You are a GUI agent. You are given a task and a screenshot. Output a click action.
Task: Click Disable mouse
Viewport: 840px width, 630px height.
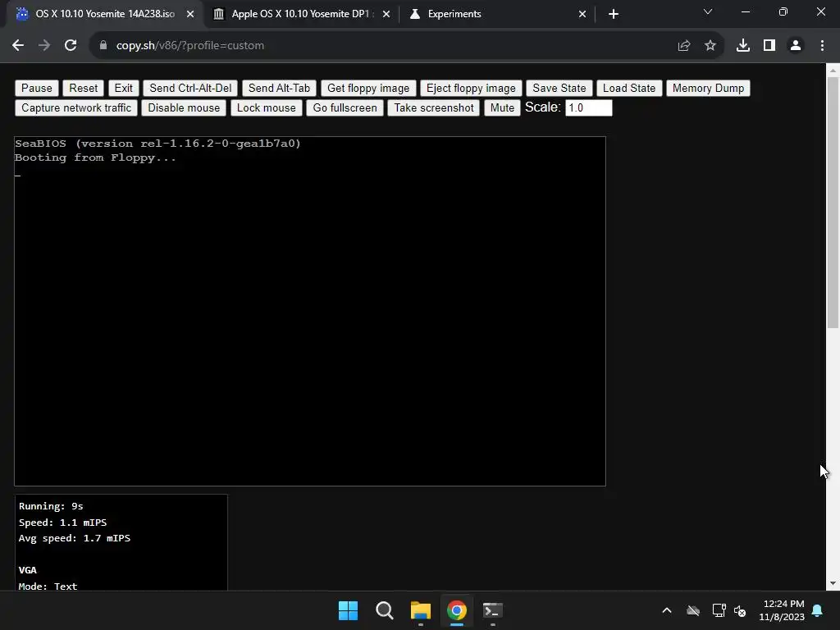tap(184, 107)
